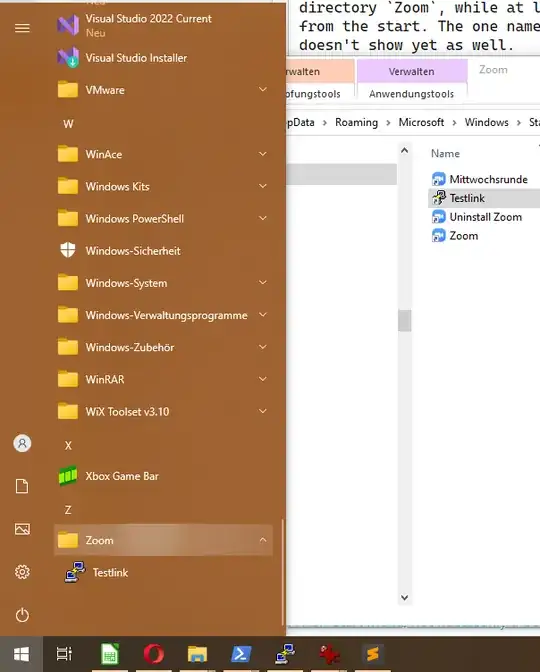Click the WinRAR folder icon

point(68,379)
